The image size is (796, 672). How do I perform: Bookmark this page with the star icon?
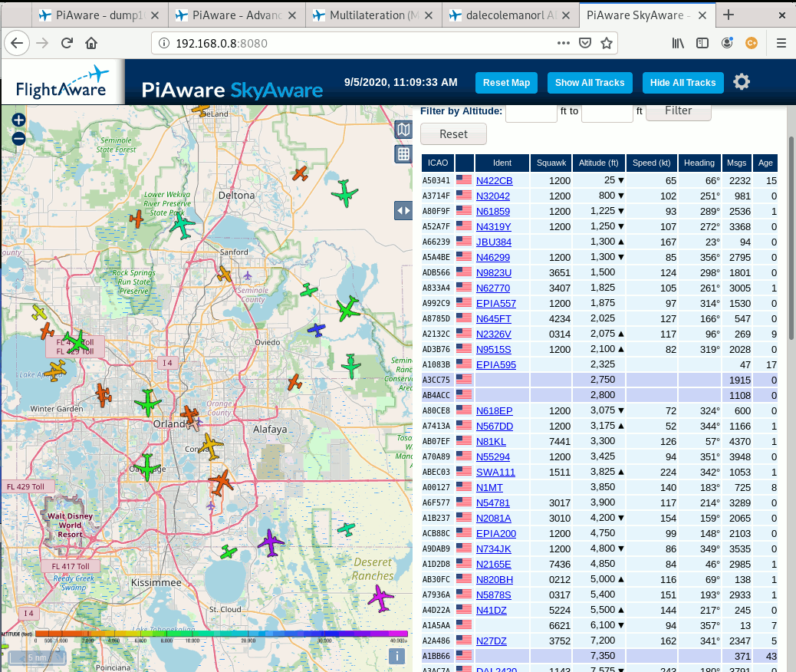coord(606,43)
